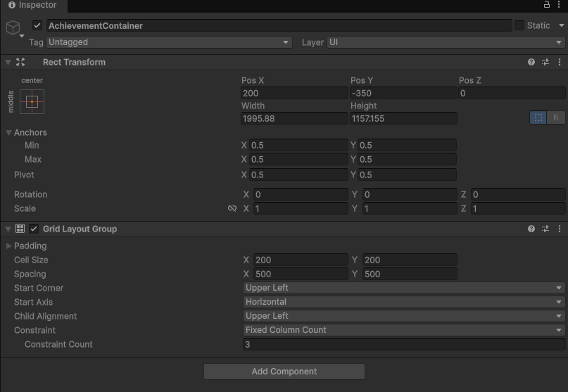The height and width of the screenshot is (392, 568).
Task: Click the Spacing X field
Action: coord(301,274)
